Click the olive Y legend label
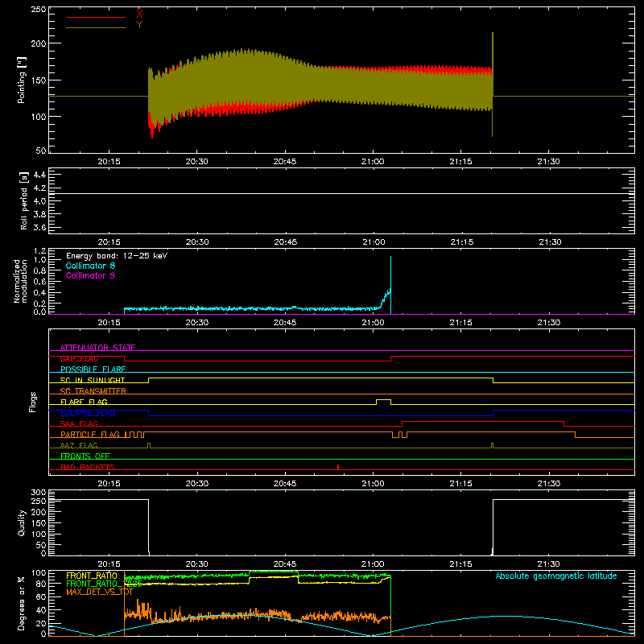Image resolution: width=644 pixels, height=644 pixels. [x=139, y=25]
